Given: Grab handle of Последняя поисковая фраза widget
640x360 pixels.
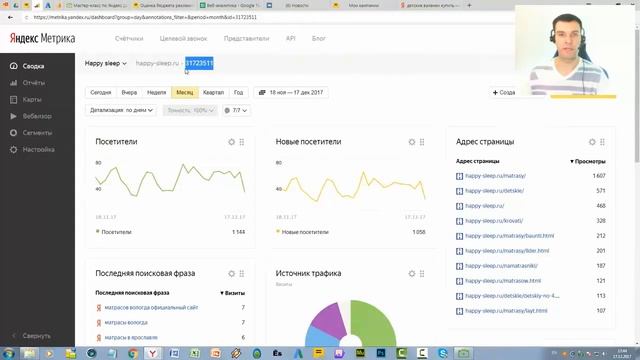Looking at the screenshot, I should pyautogui.click(x=242, y=273).
